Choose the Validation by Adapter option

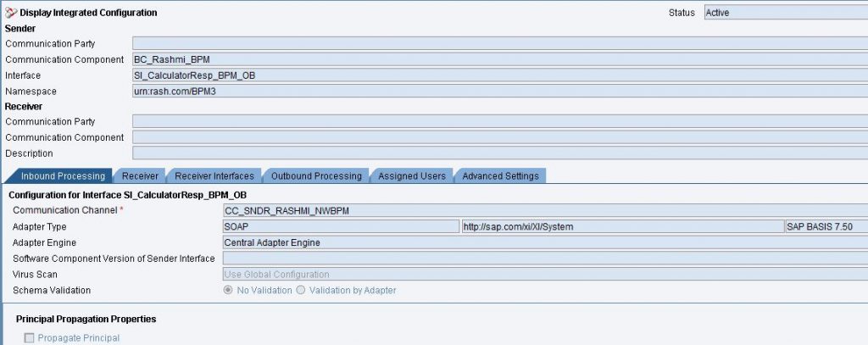click(301, 290)
